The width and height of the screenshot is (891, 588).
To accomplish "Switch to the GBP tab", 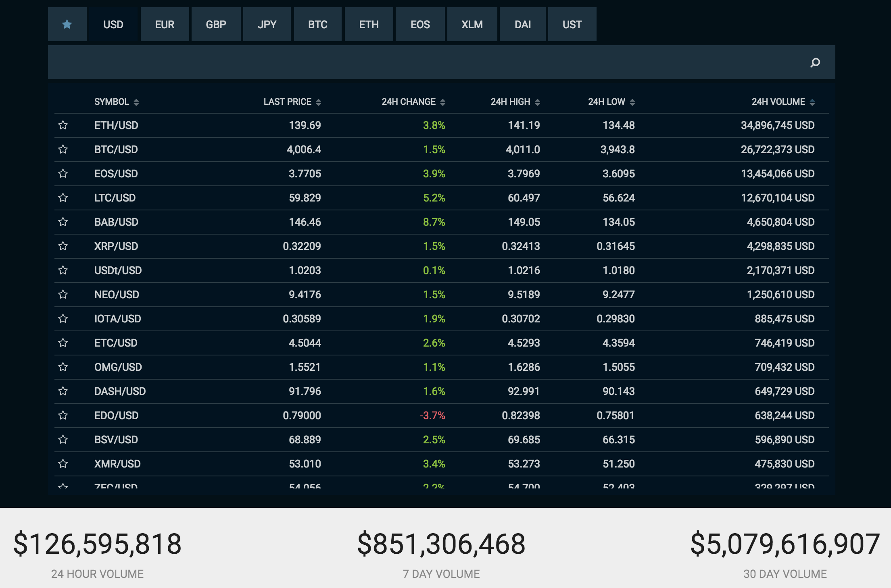I will [x=216, y=24].
